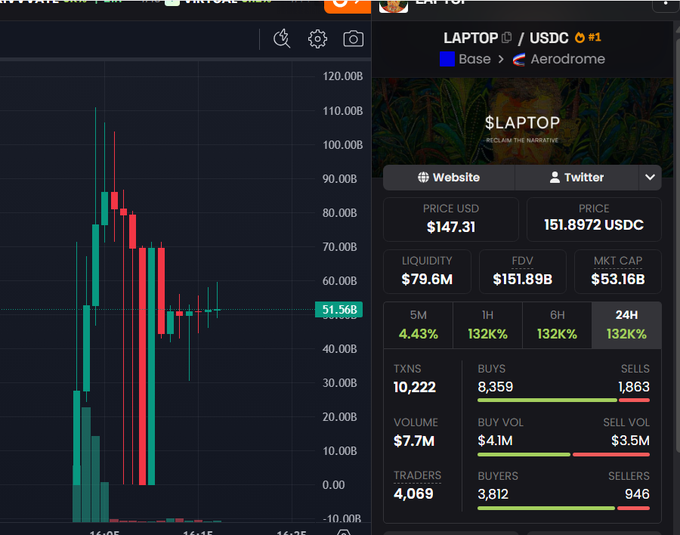The image size is (680, 535).
Task: Click the trending flame #1 badge
Action: (x=588, y=38)
